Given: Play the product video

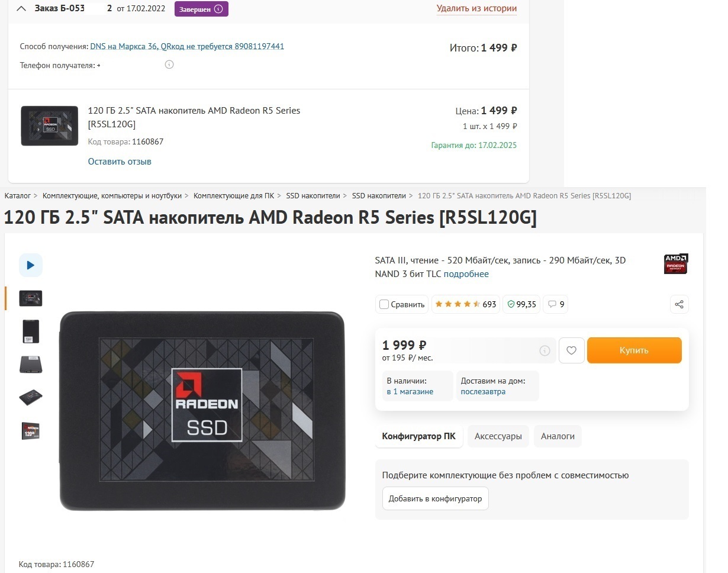Looking at the screenshot, I should pyautogui.click(x=31, y=265).
